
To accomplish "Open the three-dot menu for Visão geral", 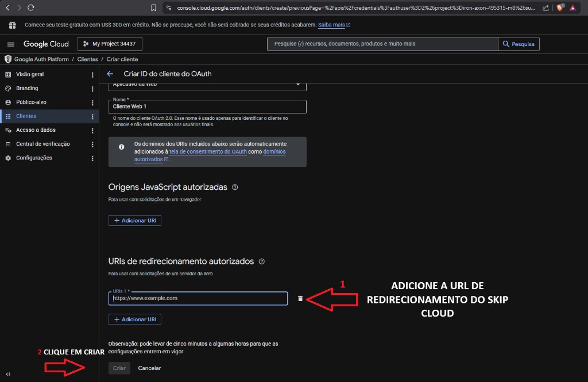I will click(92, 75).
